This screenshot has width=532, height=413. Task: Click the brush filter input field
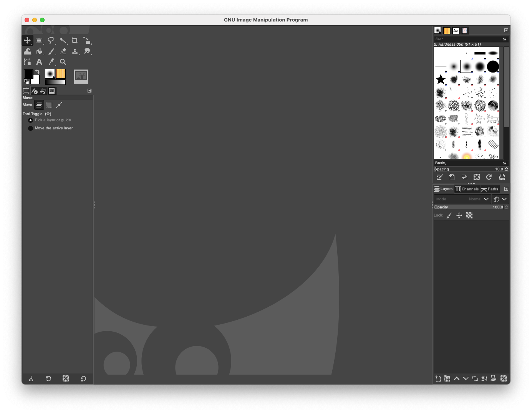pos(467,39)
